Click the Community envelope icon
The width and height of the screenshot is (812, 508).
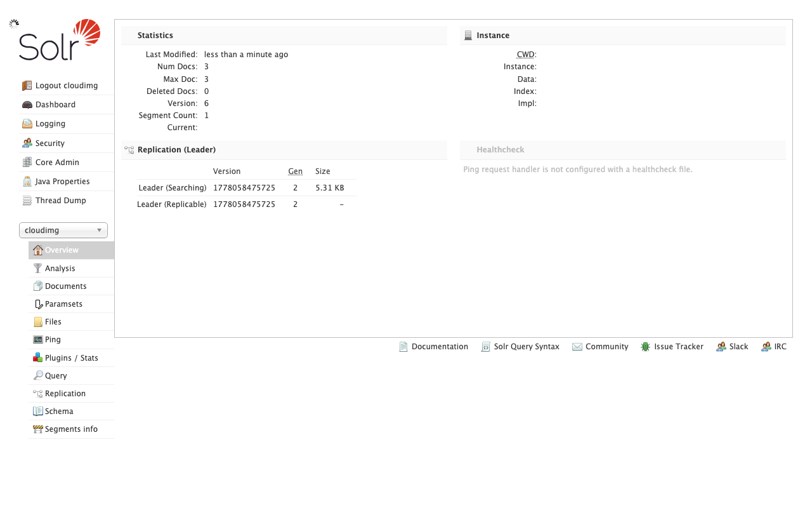[577, 347]
